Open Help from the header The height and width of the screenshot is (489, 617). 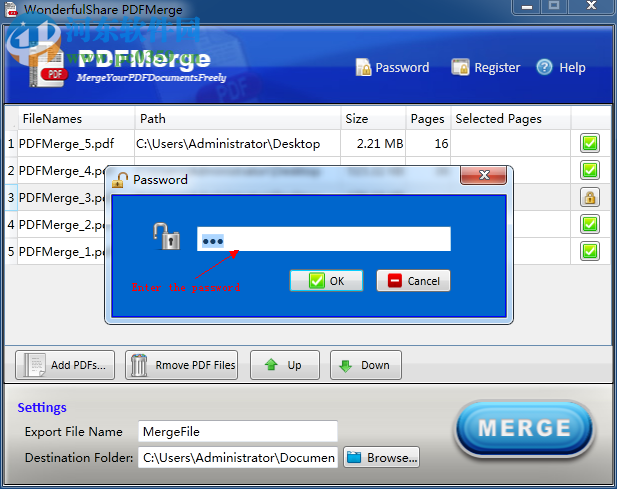pos(561,67)
